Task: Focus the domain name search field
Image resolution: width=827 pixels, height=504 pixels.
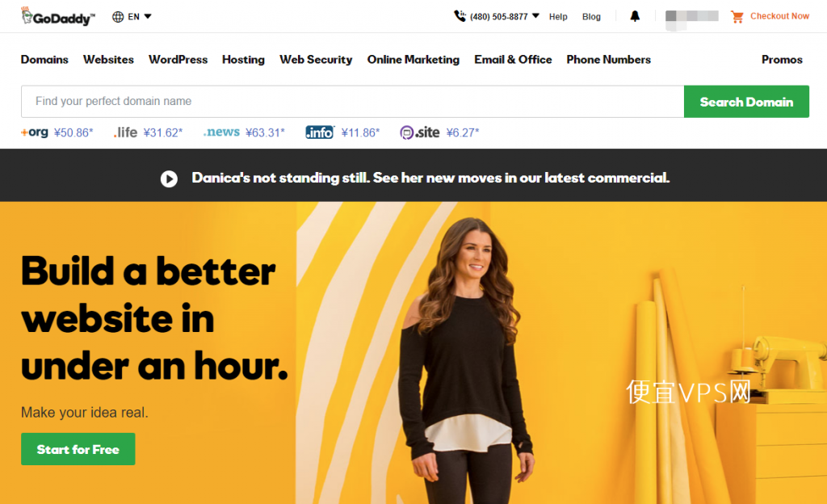Action: coord(352,102)
